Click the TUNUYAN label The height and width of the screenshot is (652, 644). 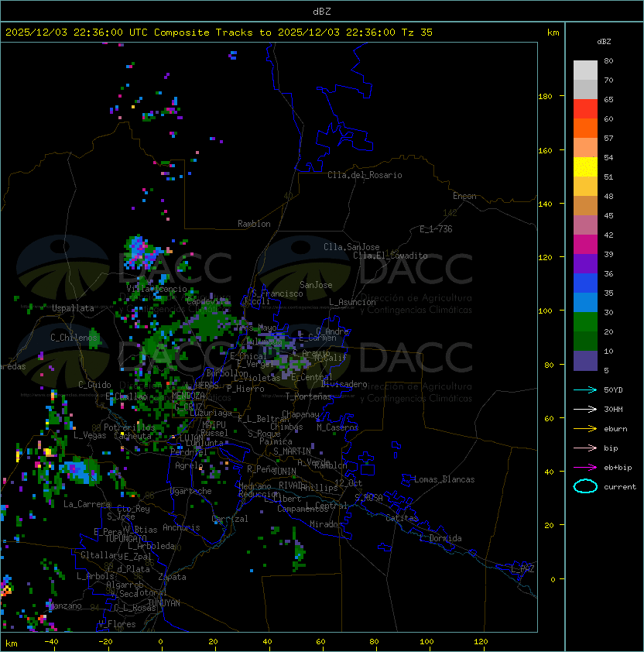(x=164, y=603)
